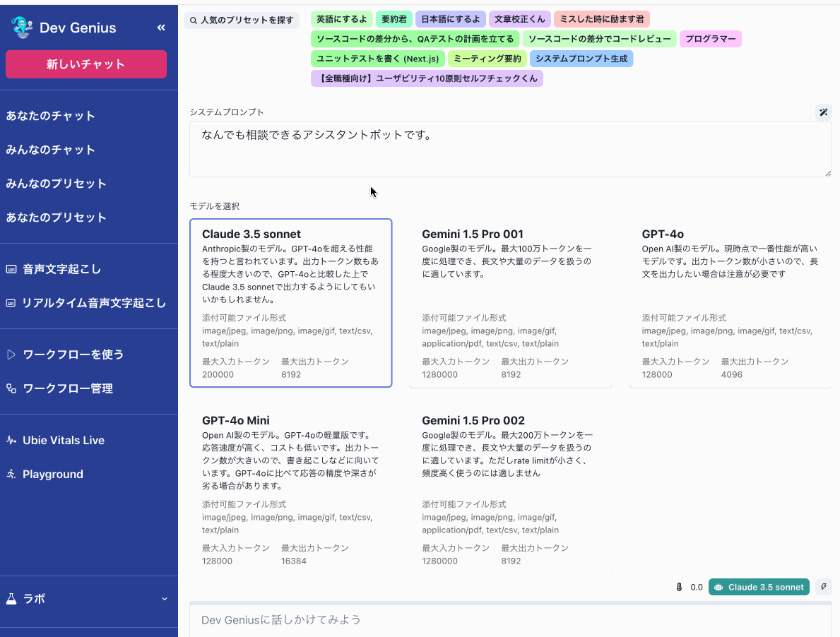Image resolution: width=840 pixels, height=637 pixels.
Task: Choose the Claude 3.5 sonnet model card
Action: (x=291, y=303)
